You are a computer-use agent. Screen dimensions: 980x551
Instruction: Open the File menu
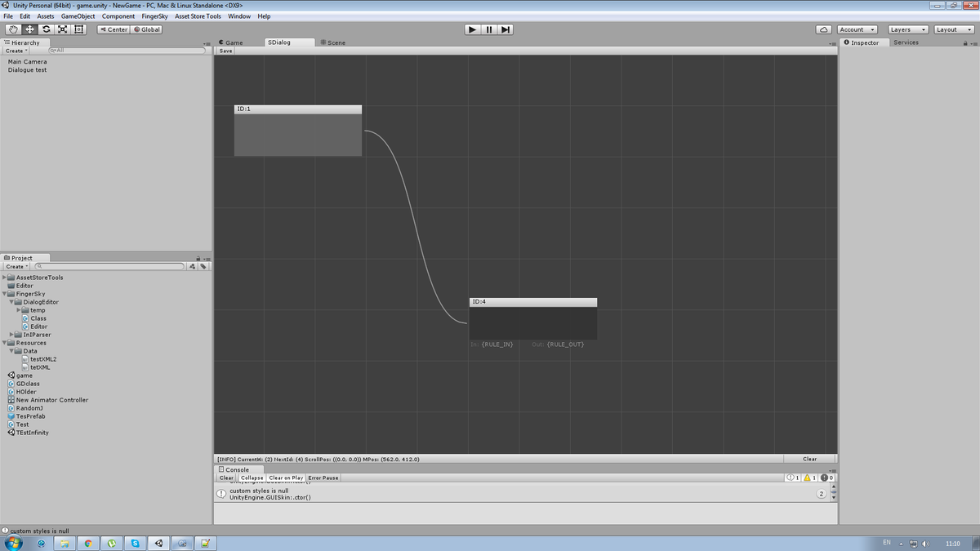tap(8, 16)
